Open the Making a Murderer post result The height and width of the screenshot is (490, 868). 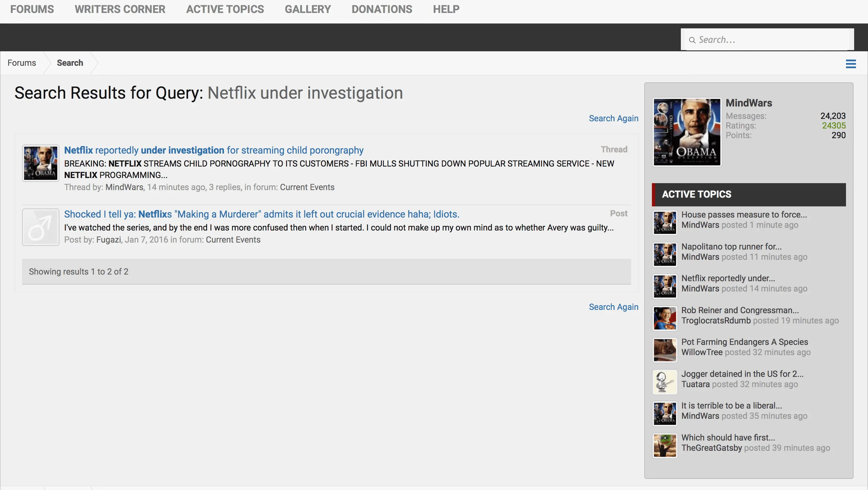[x=262, y=214]
